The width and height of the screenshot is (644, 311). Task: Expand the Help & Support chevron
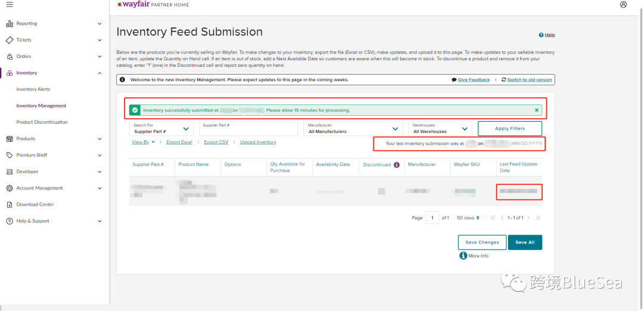pos(100,221)
